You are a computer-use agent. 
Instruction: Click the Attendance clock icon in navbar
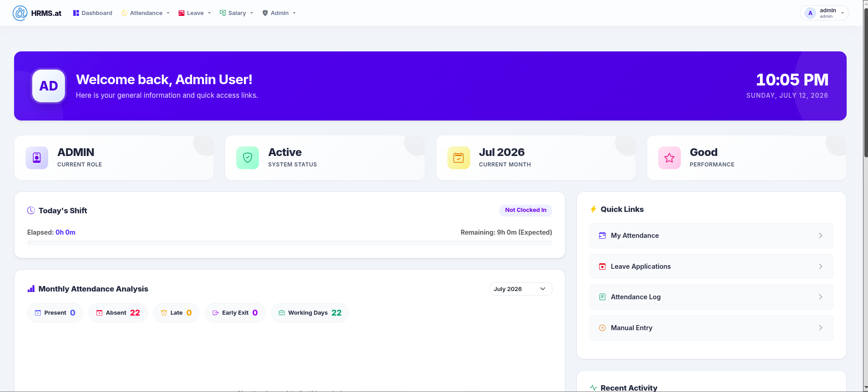(124, 13)
